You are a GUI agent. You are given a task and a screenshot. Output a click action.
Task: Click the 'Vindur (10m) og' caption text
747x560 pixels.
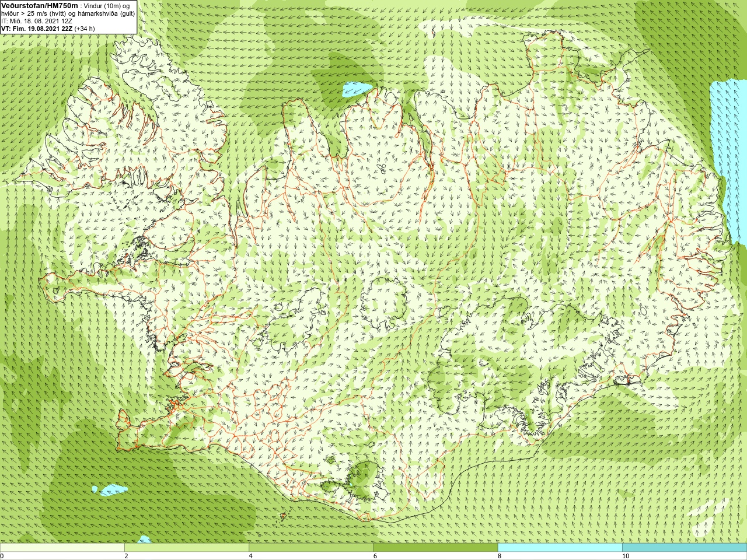(x=107, y=5)
